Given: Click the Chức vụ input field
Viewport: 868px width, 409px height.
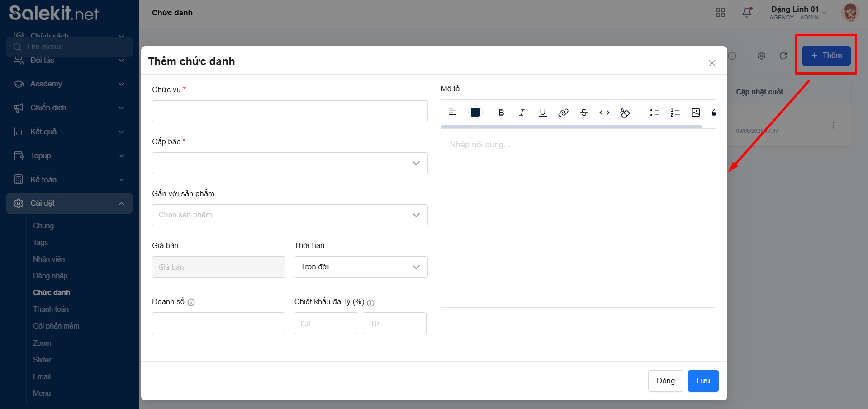Looking at the screenshot, I should pyautogui.click(x=289, y=111).
